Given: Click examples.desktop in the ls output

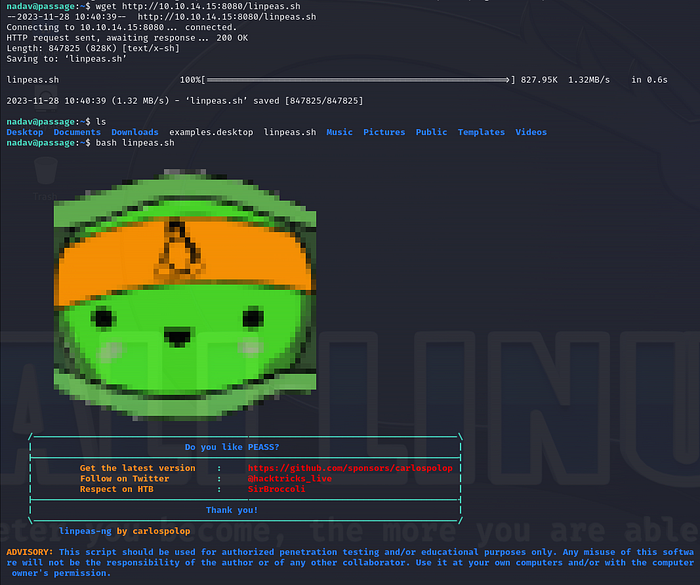Looking at the screenshot, I should (x=211, y=132).
